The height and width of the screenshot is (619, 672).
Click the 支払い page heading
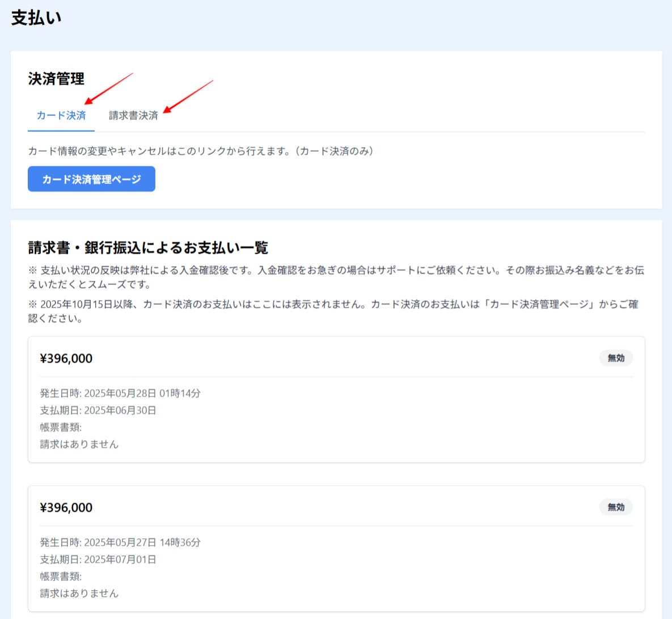(36, 18)
